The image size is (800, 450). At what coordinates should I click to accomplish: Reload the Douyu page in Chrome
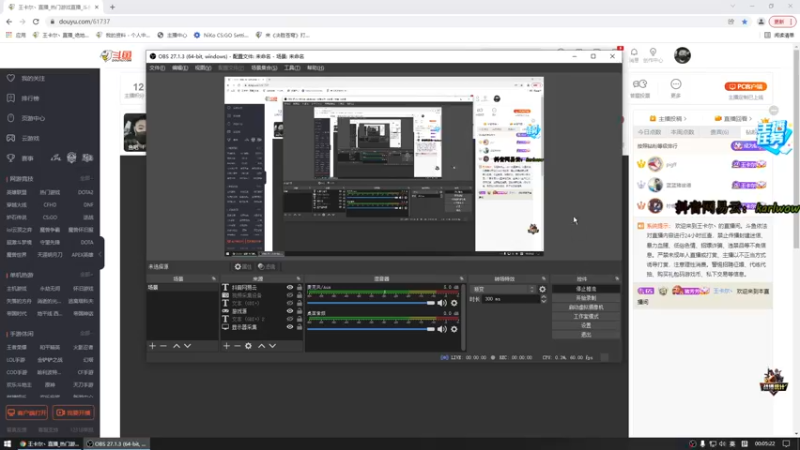pyautogui.click(x=36, y=21)
